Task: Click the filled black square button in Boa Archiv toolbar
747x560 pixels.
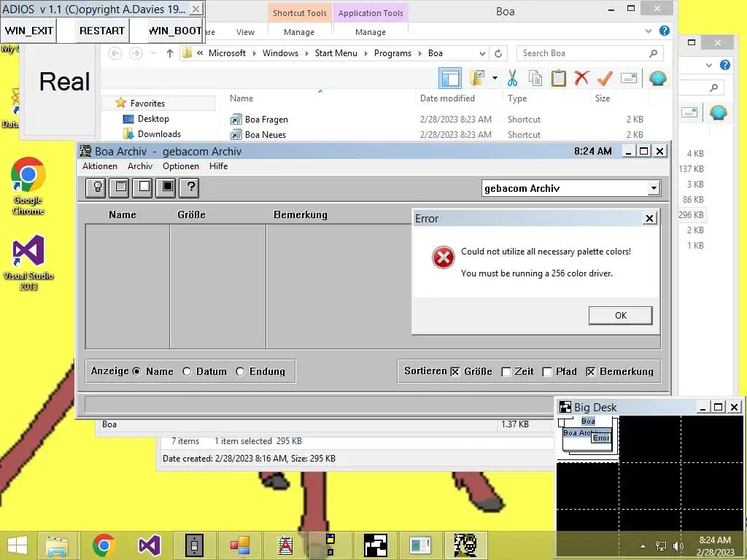Action: point(167,187)
